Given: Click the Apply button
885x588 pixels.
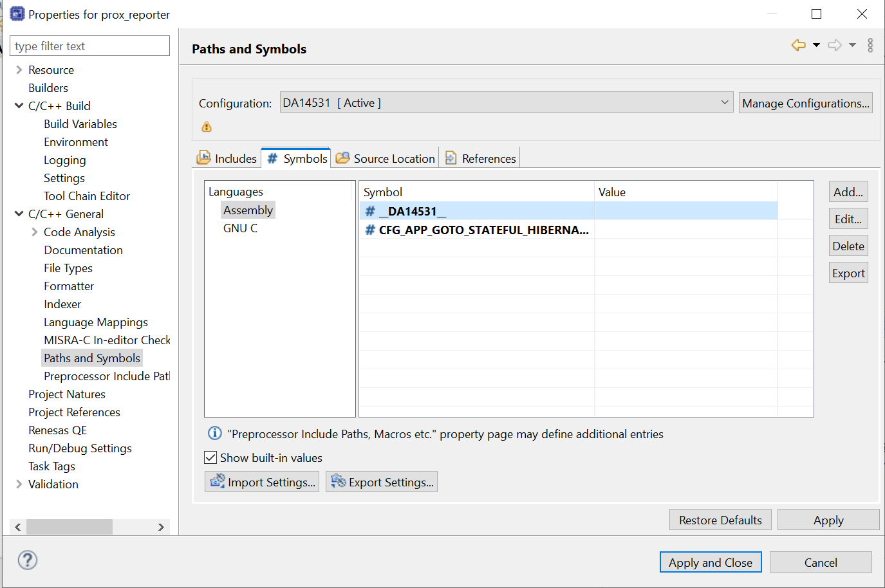Looking at the screenshot, I should [x=828, y=520].
